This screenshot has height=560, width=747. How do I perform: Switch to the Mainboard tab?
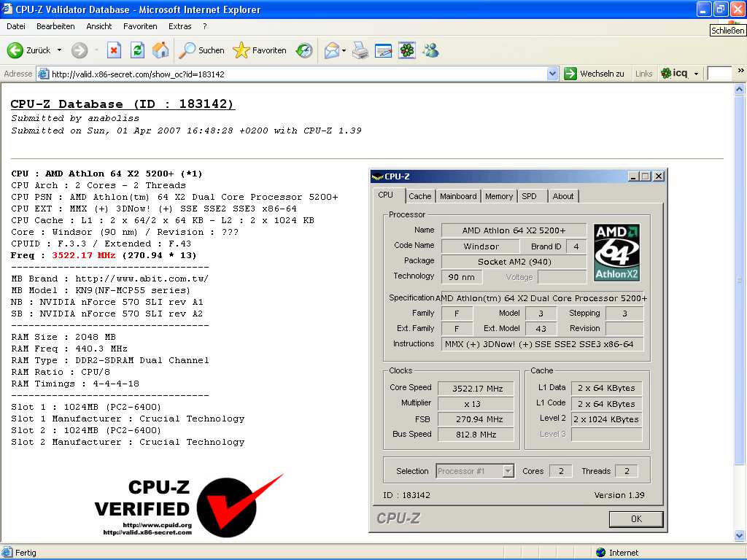pos(458,196)
